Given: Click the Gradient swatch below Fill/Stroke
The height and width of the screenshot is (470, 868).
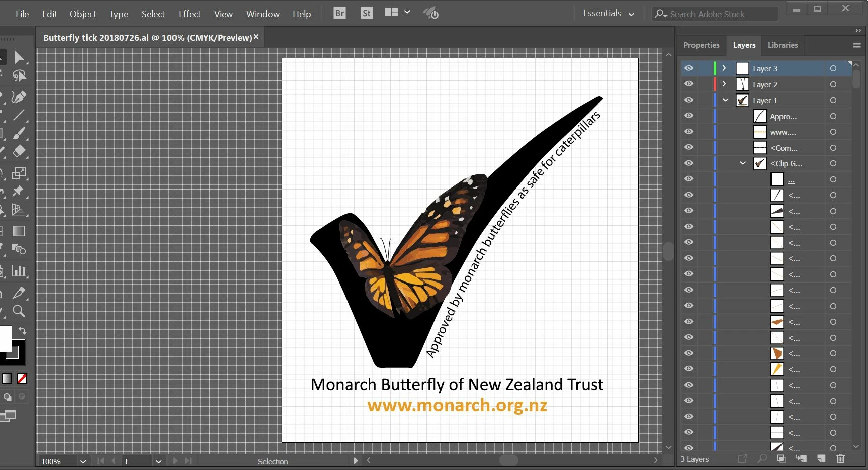Looking at the screenshot, I should pyautogui.click(x=7, y=379).
